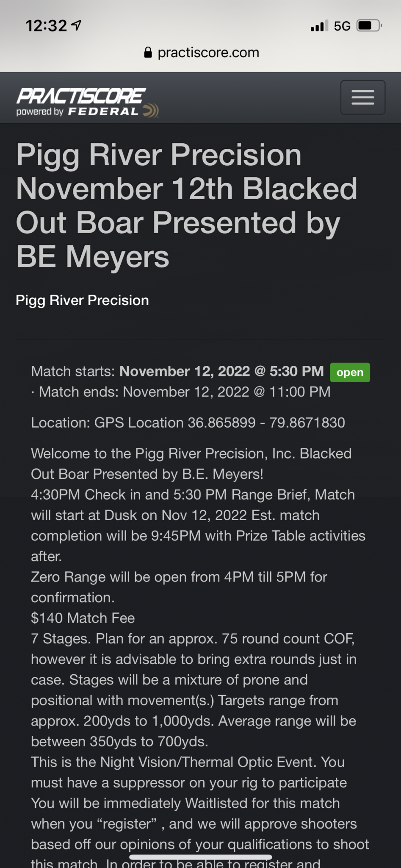Tap the green open status badge
Screen dimensions: 401x868
tap(350, 373)
